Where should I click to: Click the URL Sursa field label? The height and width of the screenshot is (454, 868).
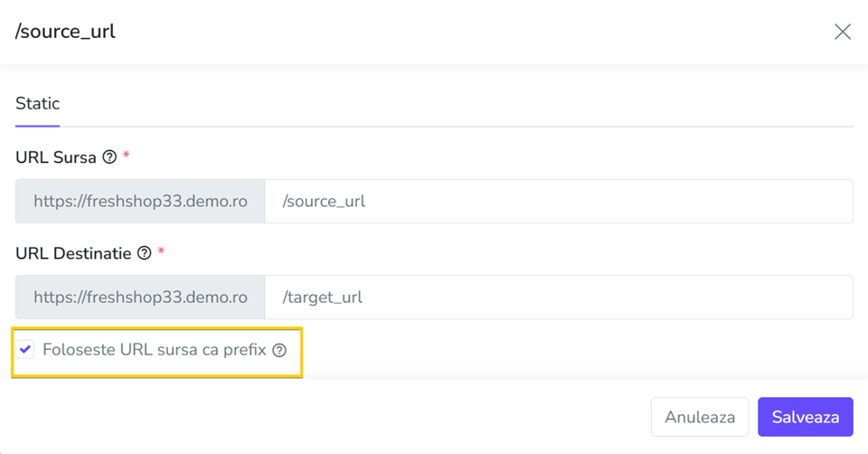[x=56, y=157]
